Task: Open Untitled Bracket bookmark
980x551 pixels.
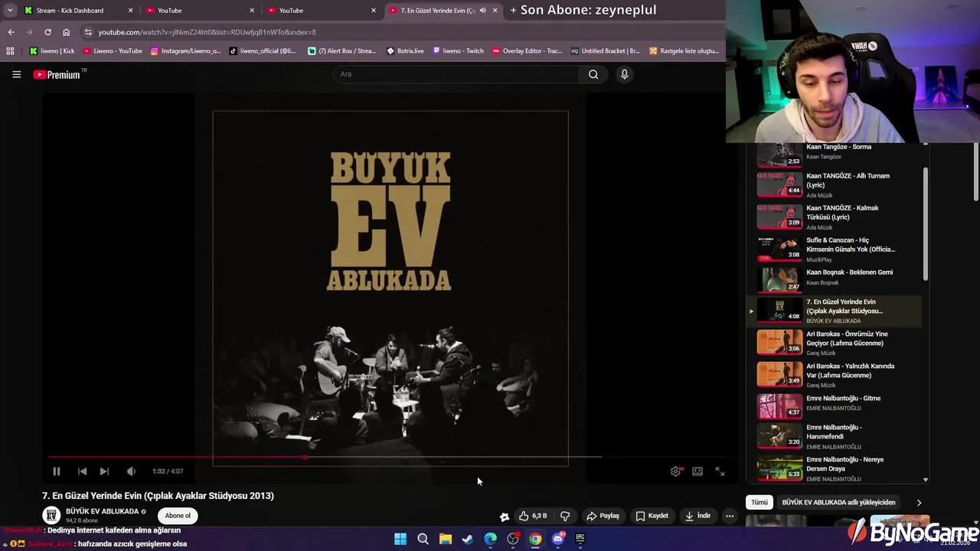Action: (605, 51)
